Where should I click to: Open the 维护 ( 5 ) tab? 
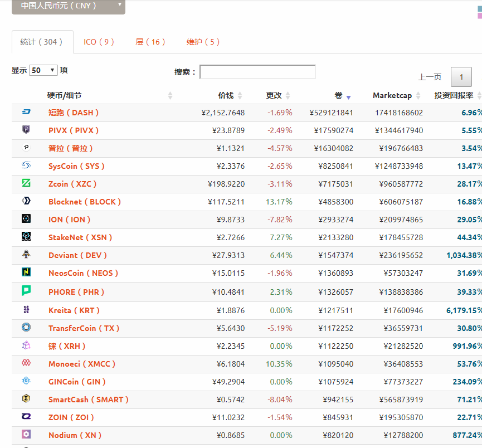203,42
